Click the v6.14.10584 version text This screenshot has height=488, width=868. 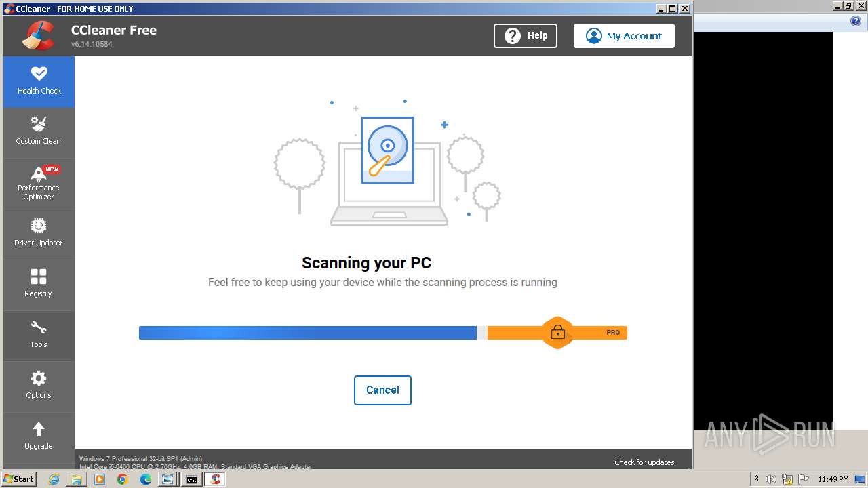(92, 44)
